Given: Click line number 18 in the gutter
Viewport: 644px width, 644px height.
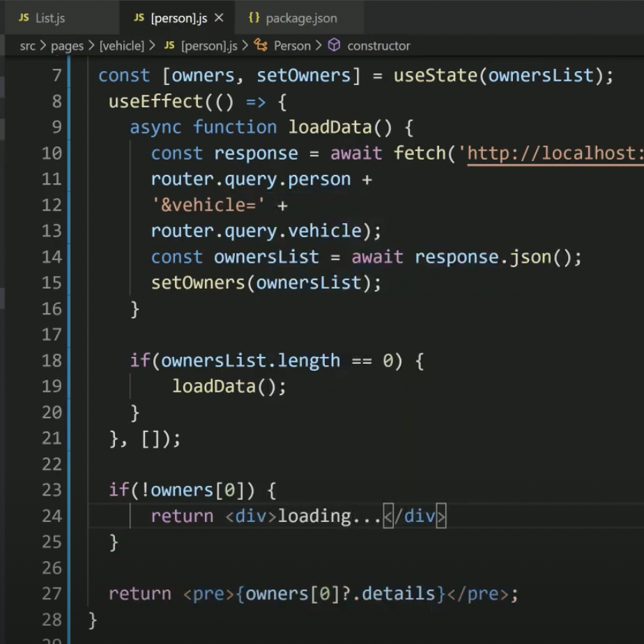Looking at the screenshot, I should 52,360.
